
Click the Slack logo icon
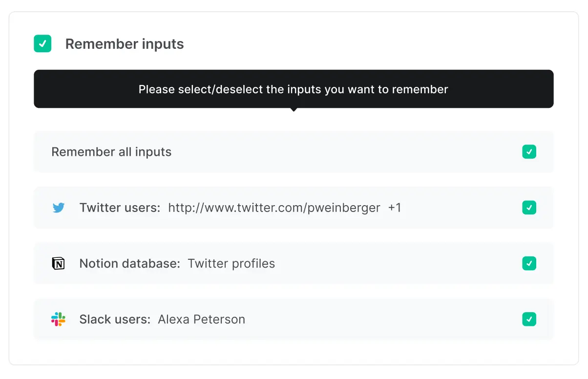coord(58,319)
